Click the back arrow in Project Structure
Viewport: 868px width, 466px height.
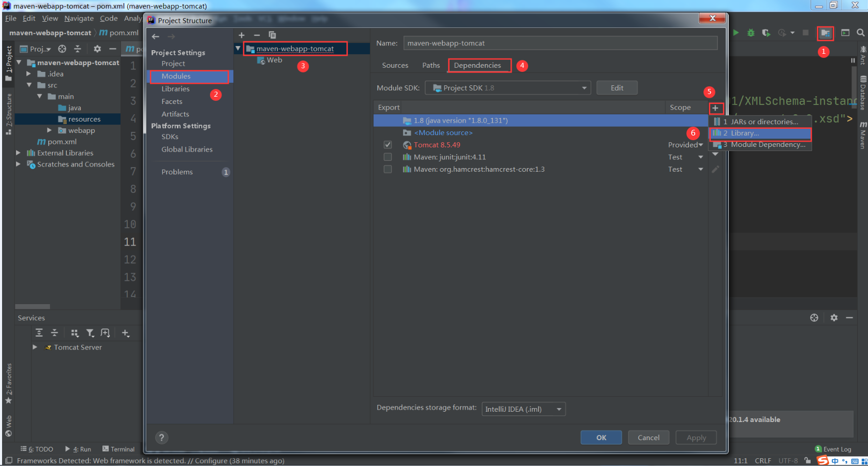pos(156,37)
